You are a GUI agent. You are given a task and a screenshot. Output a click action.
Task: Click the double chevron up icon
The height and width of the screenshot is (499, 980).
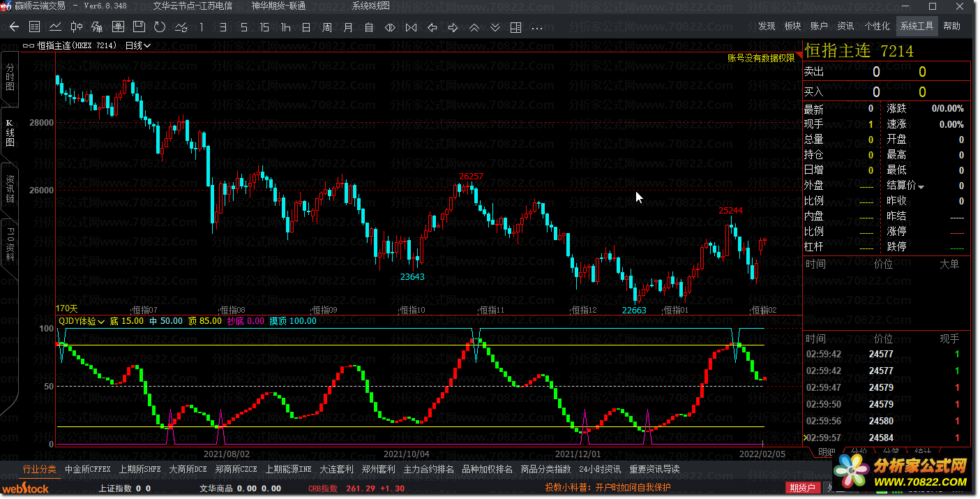coord(474,27)
